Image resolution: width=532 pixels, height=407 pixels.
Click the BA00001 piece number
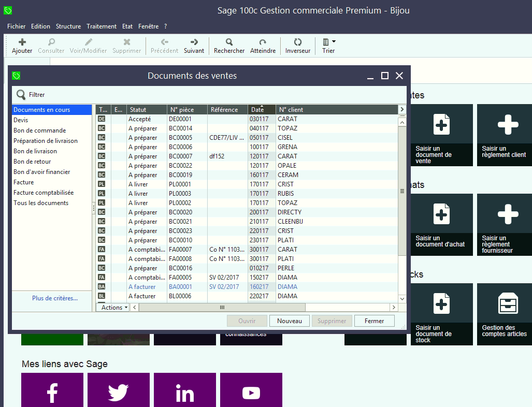pos(180,287)
